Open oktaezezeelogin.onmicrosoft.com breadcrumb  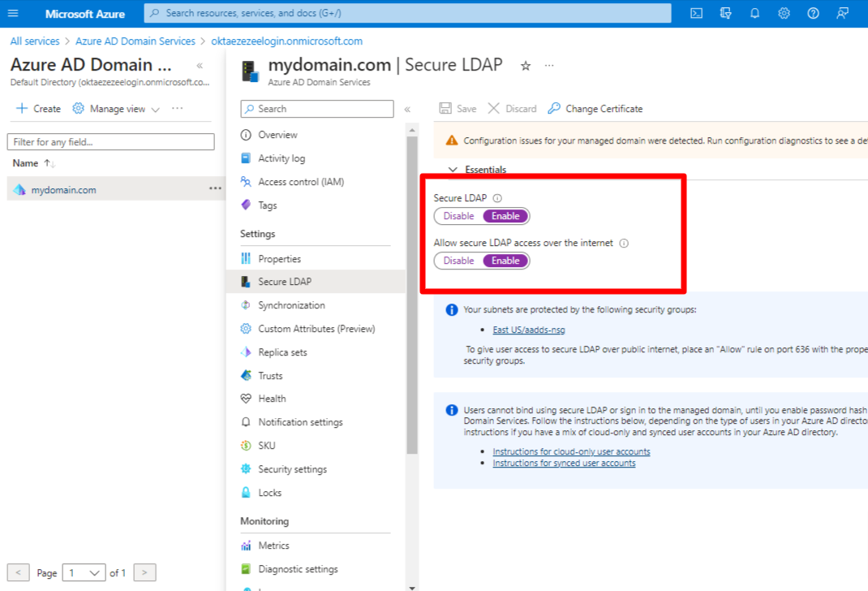[x=286, y=41]
